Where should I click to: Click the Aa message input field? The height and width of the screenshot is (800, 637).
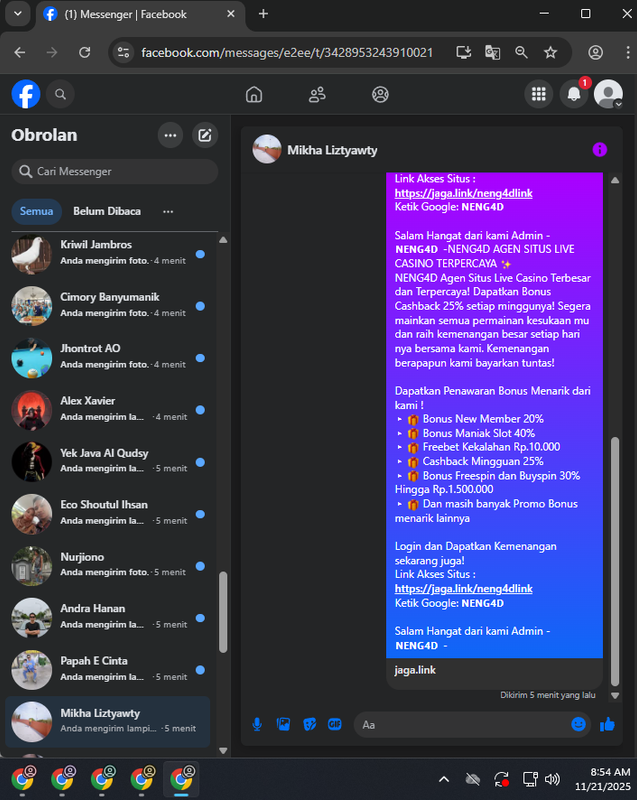click(x=462, y=724)
